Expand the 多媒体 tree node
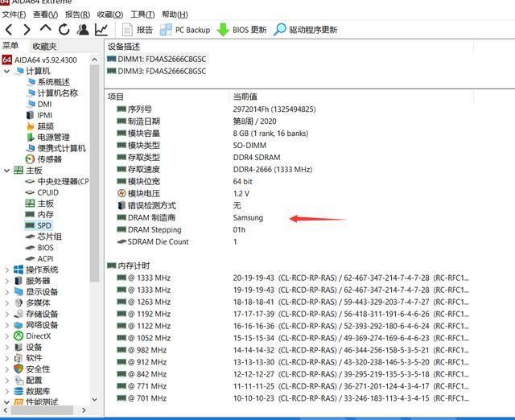Screen dimensions: 515x420 pos(7,303)
